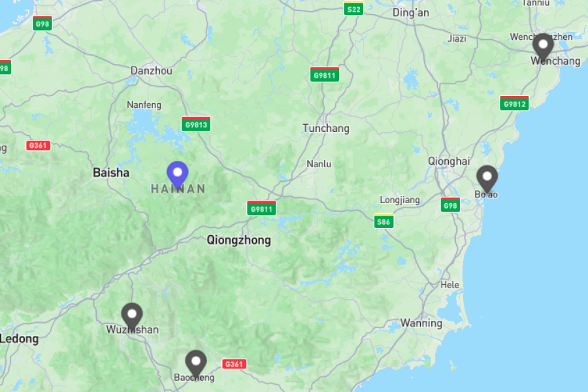Click the Baisha label

coord(111,172)
